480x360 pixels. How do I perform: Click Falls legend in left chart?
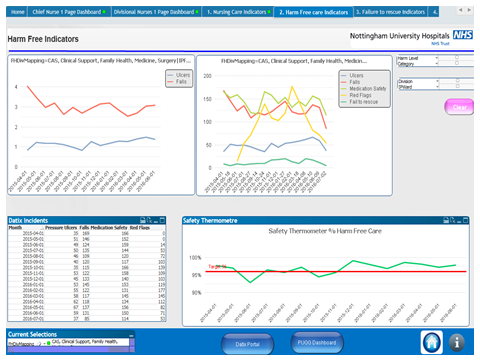[x=178, y=82]
